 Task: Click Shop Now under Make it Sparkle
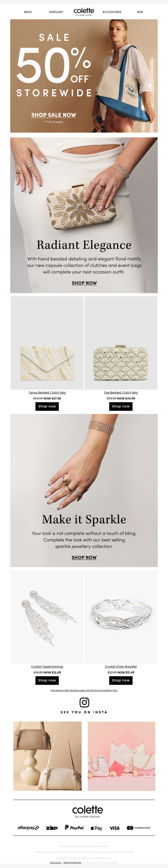click(84, 557)
